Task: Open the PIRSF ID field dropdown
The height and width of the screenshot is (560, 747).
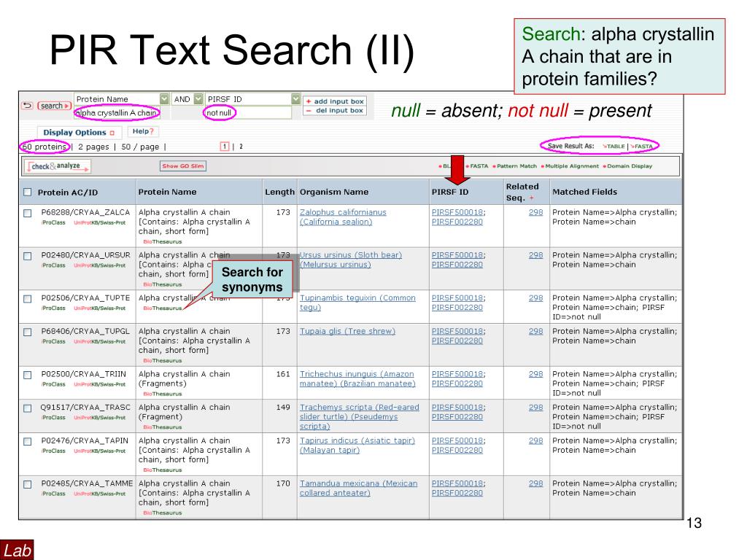Action: 296,98
